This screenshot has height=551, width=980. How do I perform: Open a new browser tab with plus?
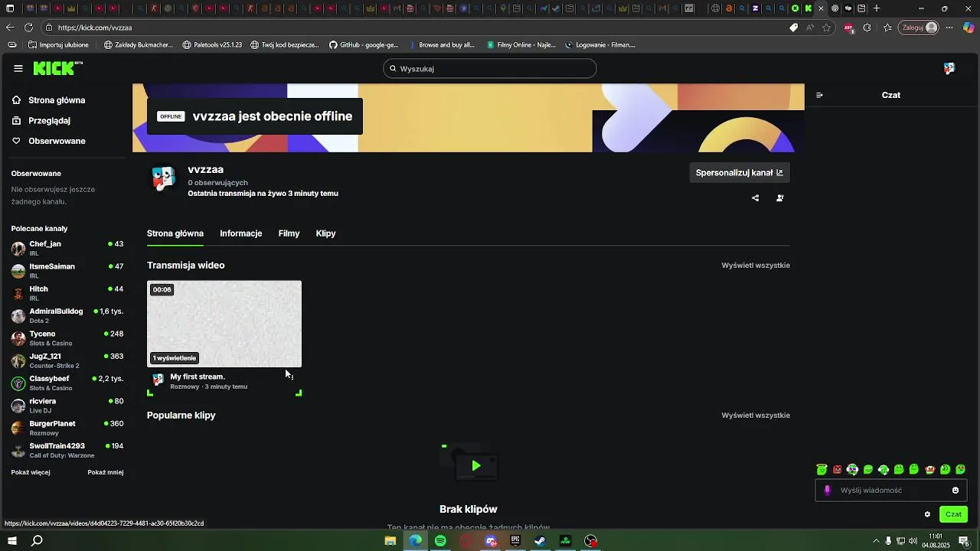[877, 8]
